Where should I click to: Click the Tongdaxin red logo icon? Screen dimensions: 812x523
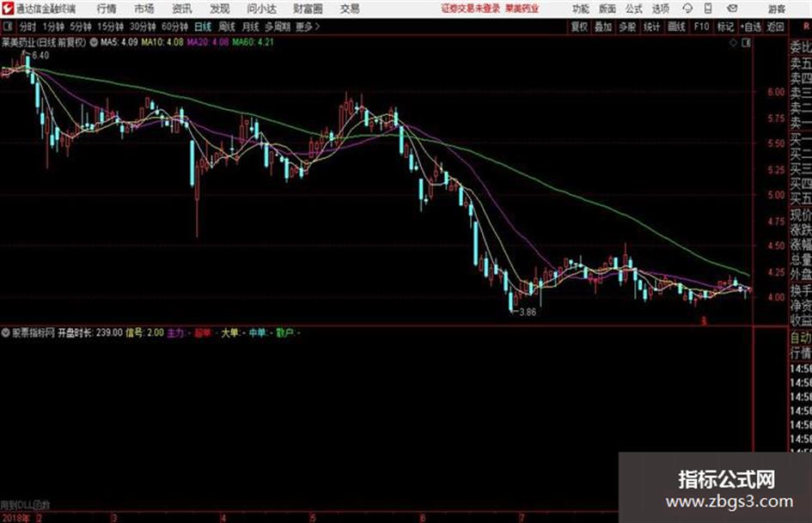pyautogui.click(x=7, y=8)
